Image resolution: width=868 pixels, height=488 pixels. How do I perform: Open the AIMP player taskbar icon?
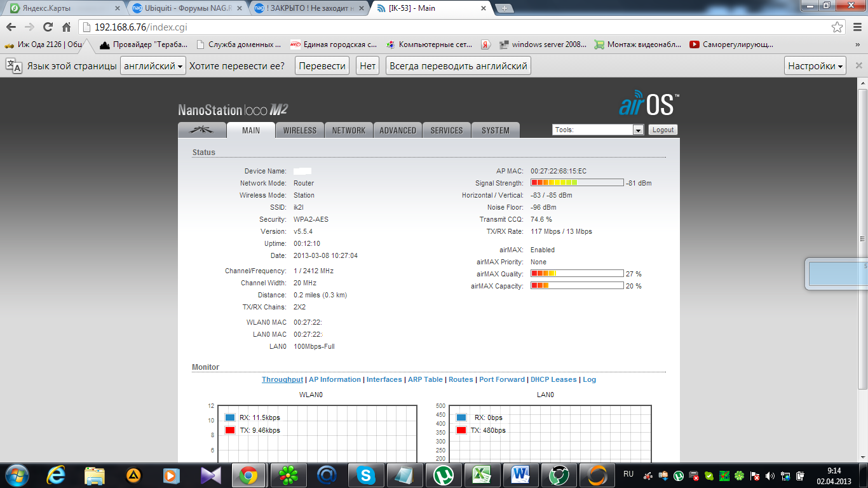point(133,475)
